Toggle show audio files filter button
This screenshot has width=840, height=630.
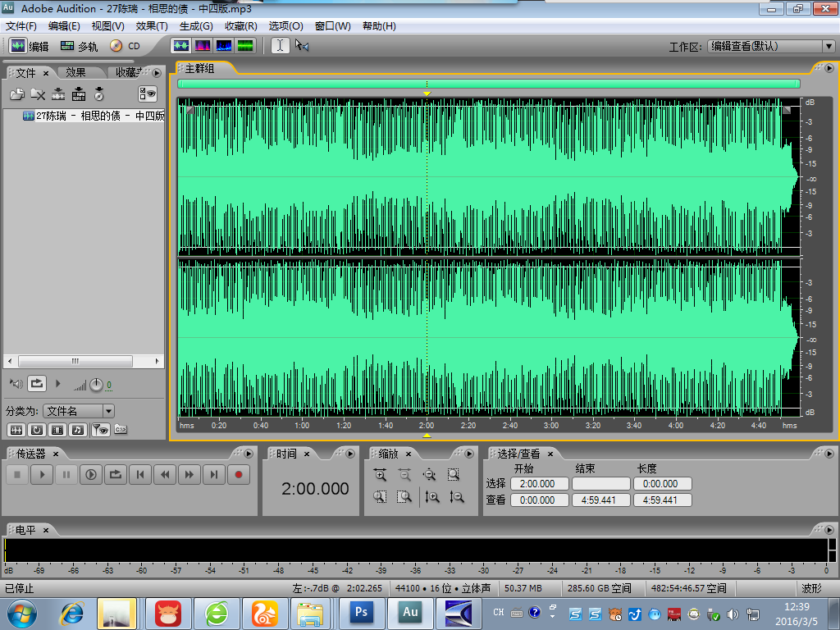[16, 430]
